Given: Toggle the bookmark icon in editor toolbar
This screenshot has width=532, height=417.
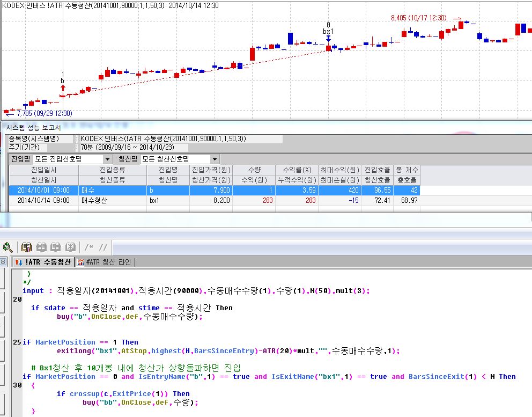Looking at the screenshot, I should point(26,247).
